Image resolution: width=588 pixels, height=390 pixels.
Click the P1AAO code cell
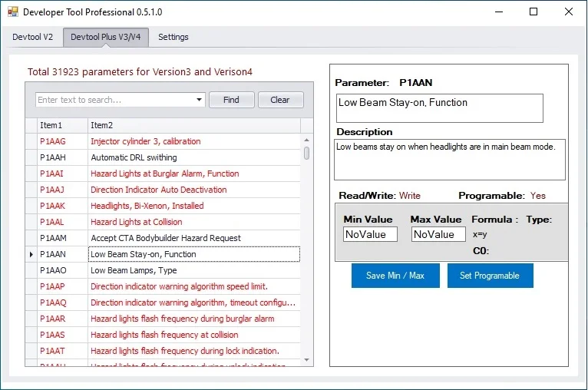point(63,270)
